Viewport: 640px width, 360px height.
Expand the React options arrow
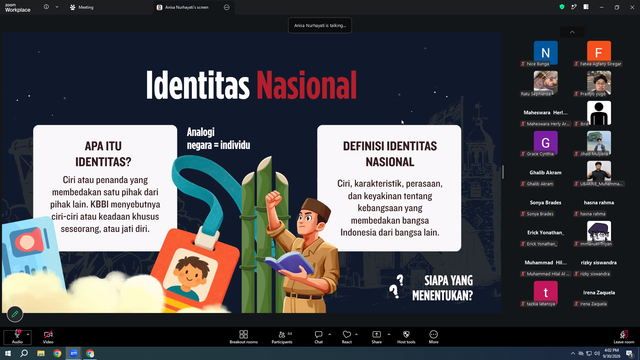[x=356, y=334]
